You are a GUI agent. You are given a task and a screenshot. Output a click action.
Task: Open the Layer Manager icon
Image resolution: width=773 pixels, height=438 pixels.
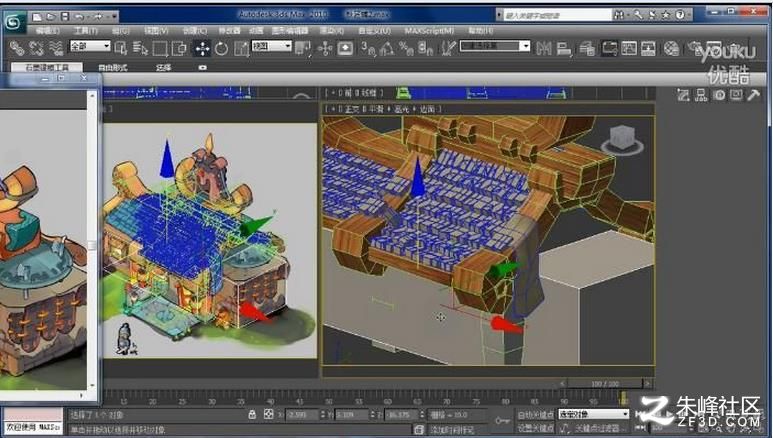587,48
